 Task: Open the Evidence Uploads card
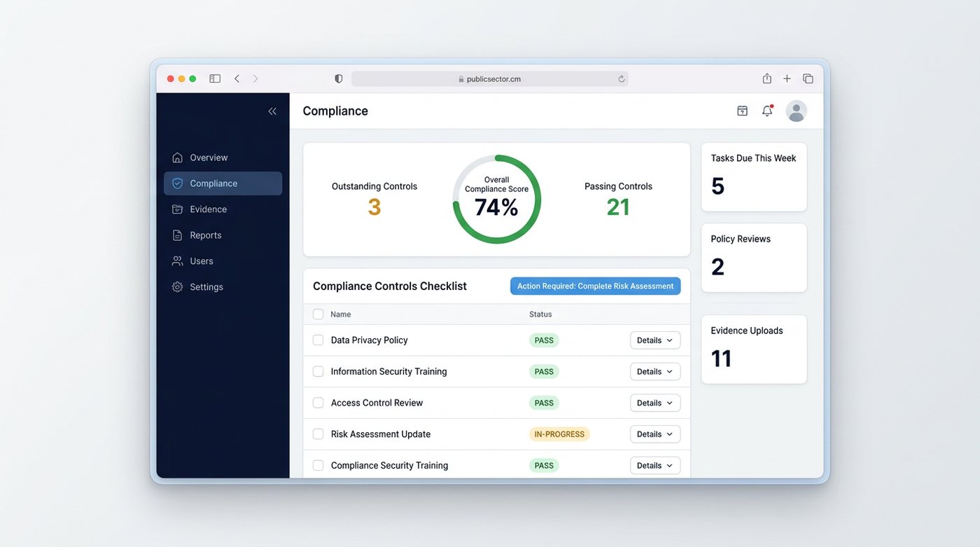click(x=754, y=349)
